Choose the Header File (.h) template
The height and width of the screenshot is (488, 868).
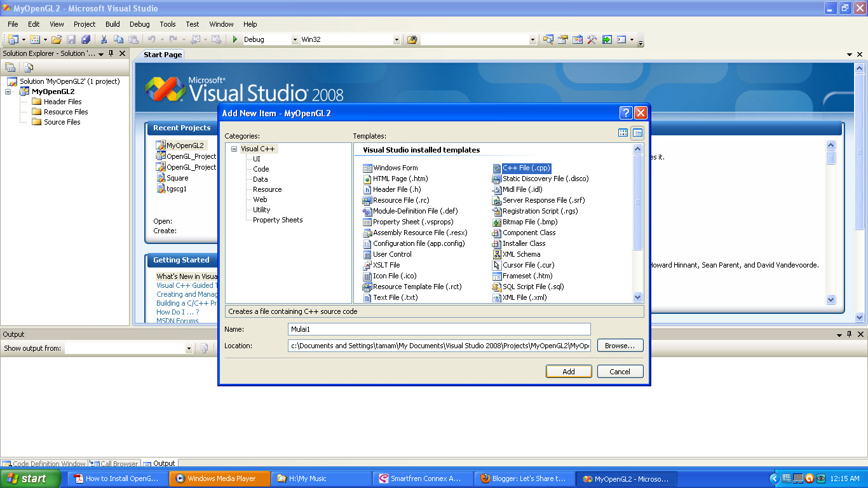click(x=392, y=189)
